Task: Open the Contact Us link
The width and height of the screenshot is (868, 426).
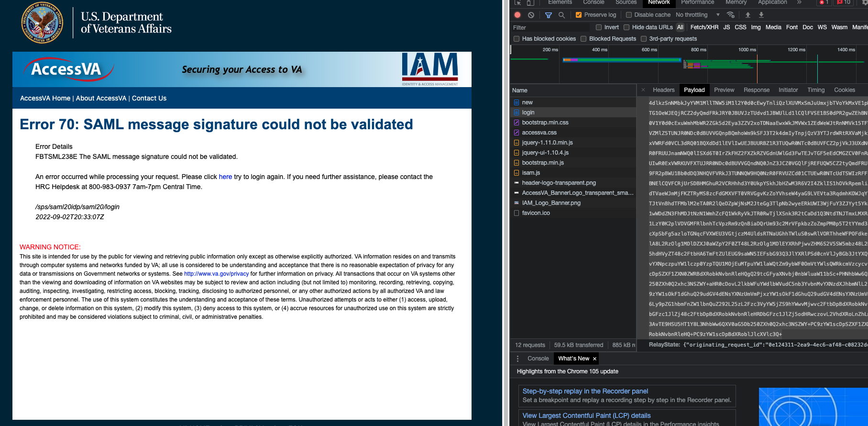Action: click(149, 98)
